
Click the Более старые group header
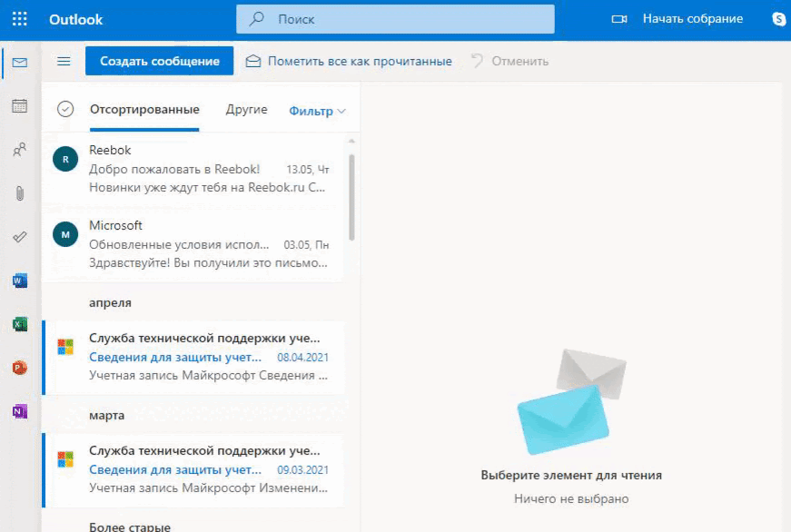tap(130, 527)
